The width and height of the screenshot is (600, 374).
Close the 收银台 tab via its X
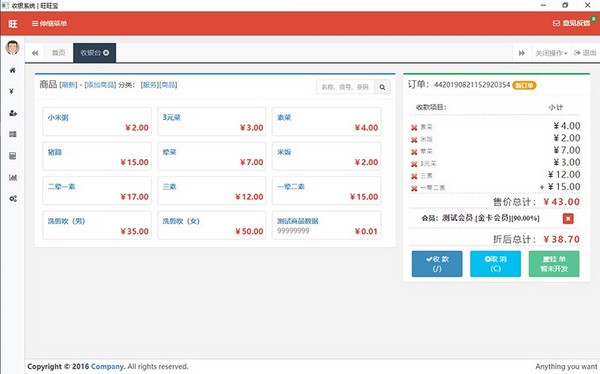106,53
